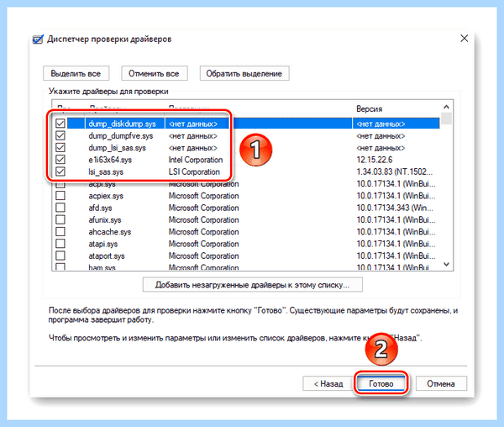Check the acpiex.sys checkbox
This screenshot has height=427, width=504.
60,196
